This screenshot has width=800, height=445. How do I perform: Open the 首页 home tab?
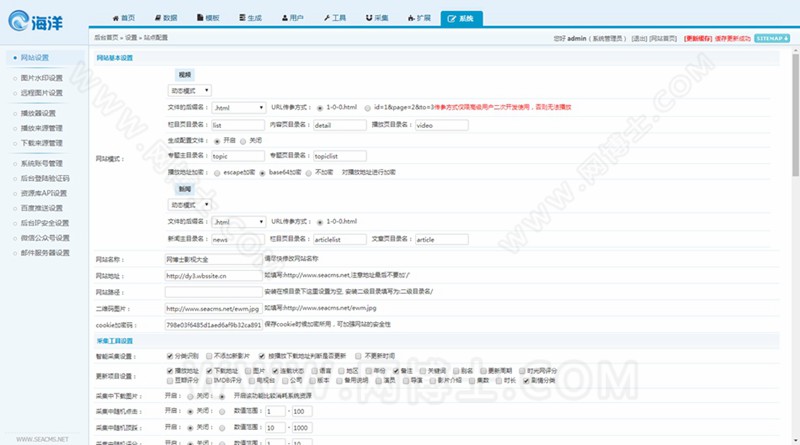pos(123,18)
